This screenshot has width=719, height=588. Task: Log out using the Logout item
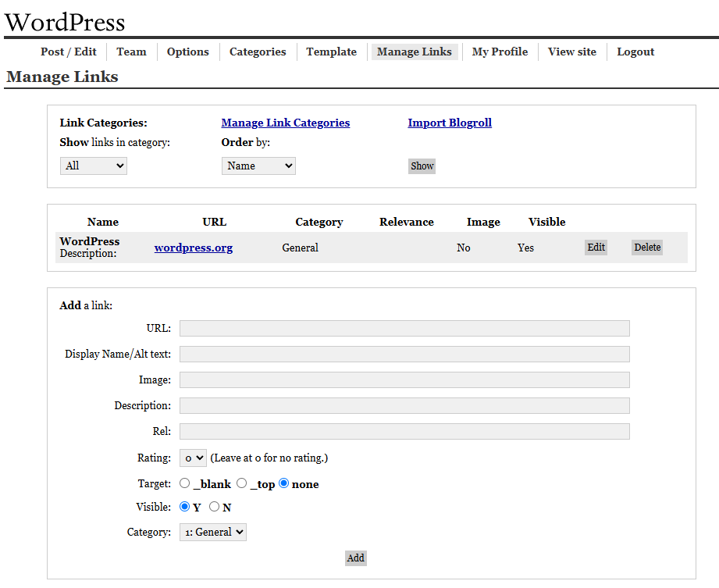click(635, 52)
